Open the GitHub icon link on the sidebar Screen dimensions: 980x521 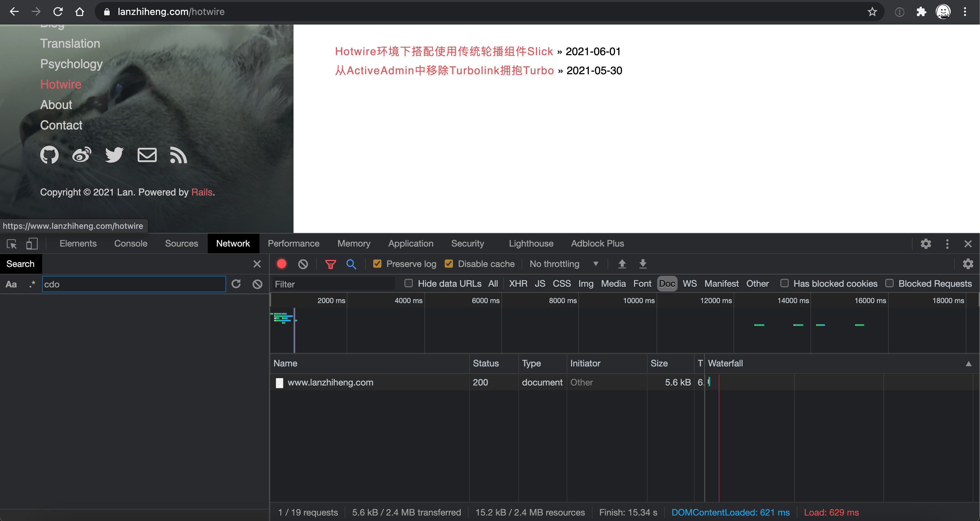[49, 155]
